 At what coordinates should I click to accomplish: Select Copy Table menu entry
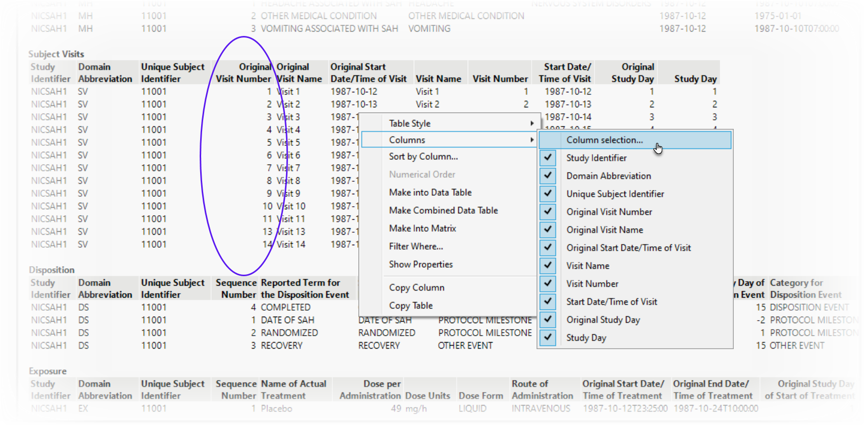pos(411,306)
